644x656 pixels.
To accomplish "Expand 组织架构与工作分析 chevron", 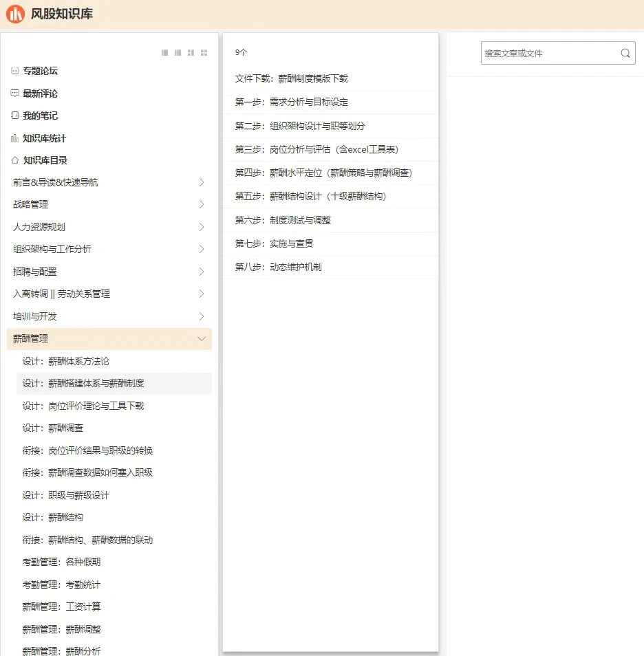I will (x=202, y=250).
